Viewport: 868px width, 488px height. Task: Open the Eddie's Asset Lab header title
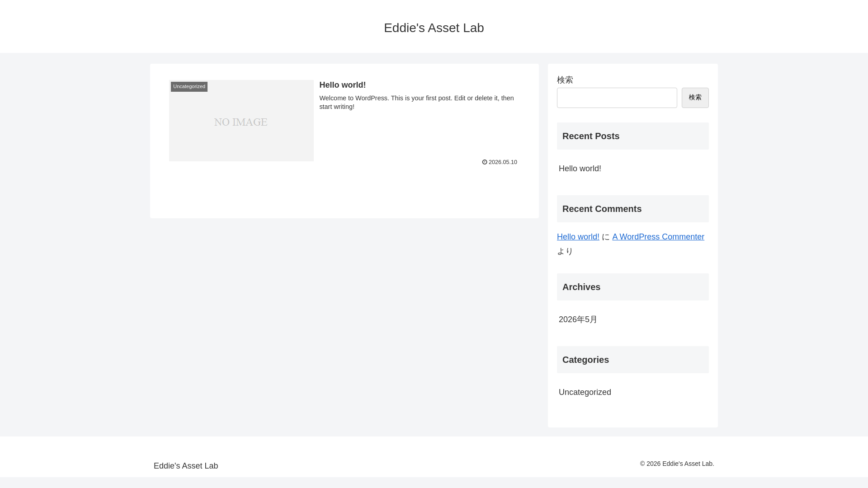(x=434, y=28)
